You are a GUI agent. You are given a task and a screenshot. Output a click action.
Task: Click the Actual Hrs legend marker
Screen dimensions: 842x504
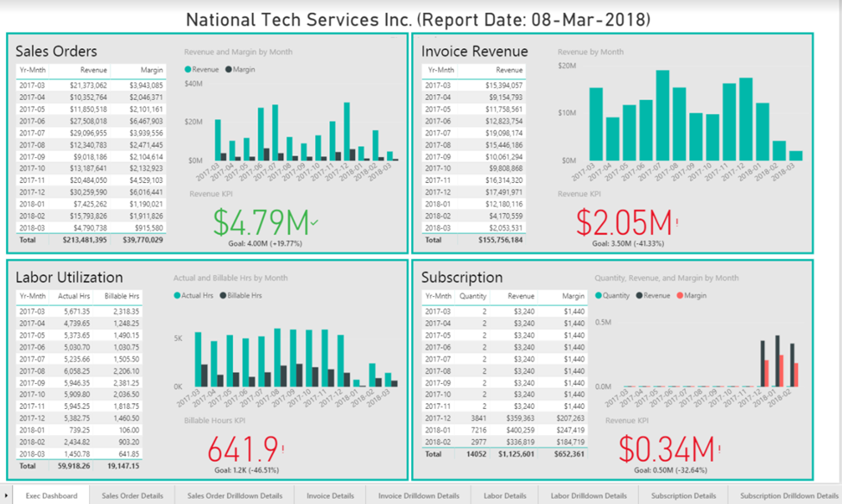pos(177,295)
